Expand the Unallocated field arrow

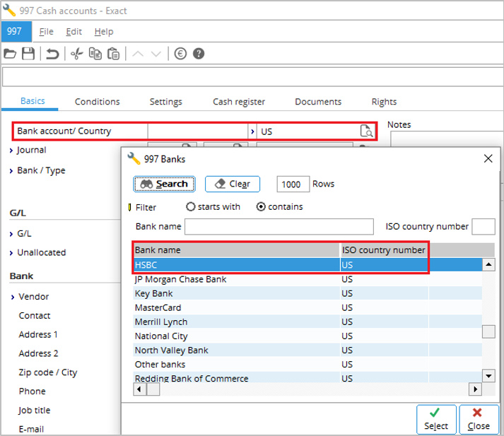pos(11,252)
